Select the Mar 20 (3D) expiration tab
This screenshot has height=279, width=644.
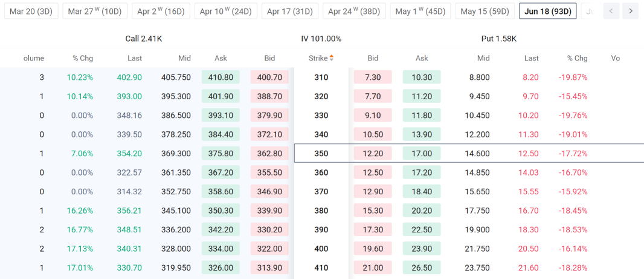pyautogui.click(x=31, y=11)
